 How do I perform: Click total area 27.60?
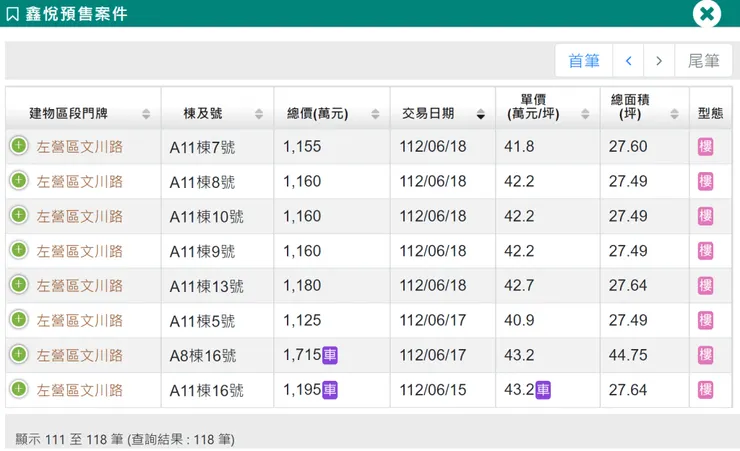628,147
